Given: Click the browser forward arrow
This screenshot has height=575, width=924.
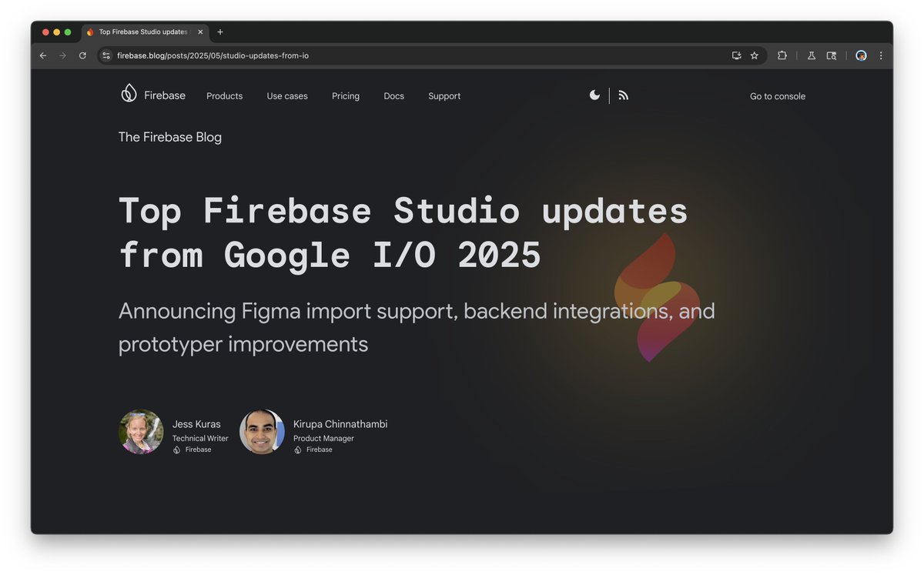Looking at the screenshot, I should (63, 55).
